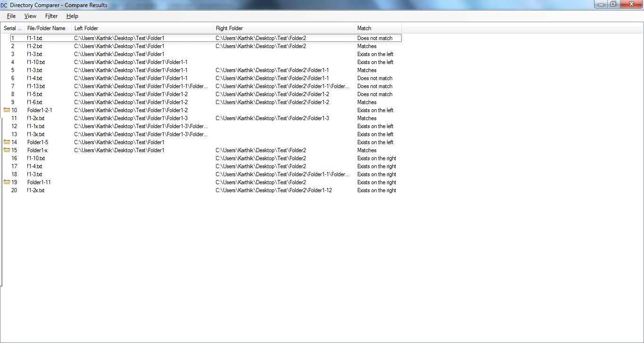Image resolution: width=644 pixels, height=343 pixels.
Task: Click 'Exists on the right' in row 16
Action: (x=377, y=158)
